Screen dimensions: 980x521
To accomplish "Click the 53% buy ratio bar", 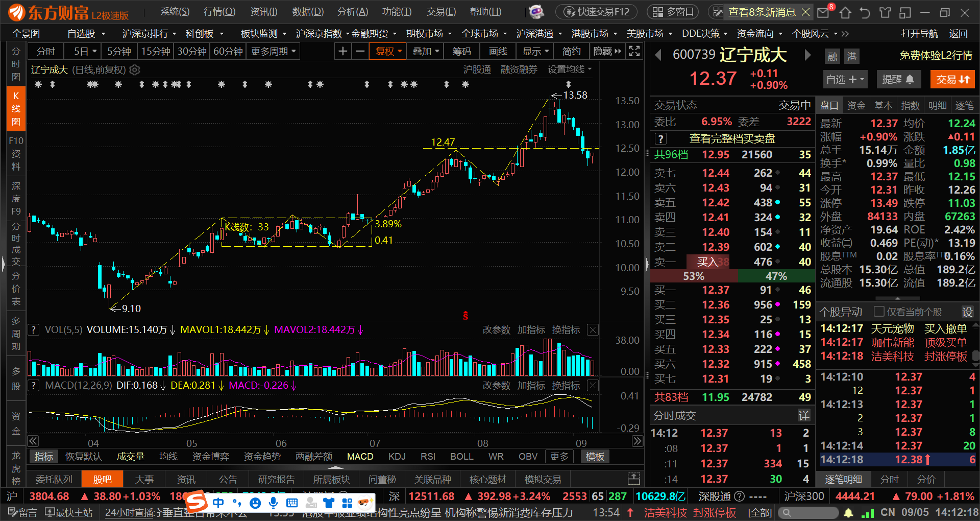I will click(694, 276).
